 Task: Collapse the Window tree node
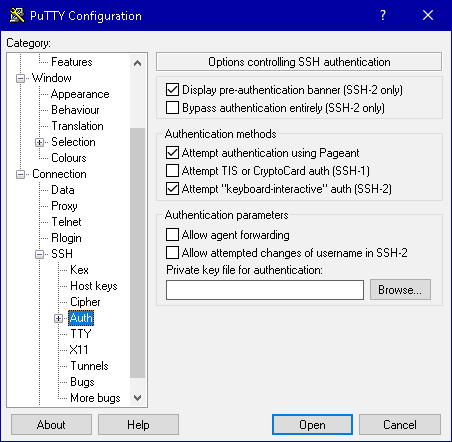click(20, 78)
